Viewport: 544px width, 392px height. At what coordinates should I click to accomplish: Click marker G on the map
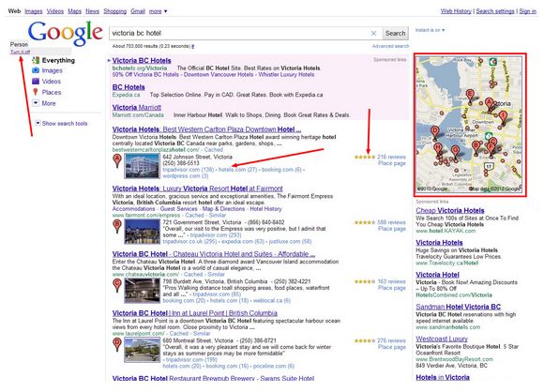[x=455, y=153]
